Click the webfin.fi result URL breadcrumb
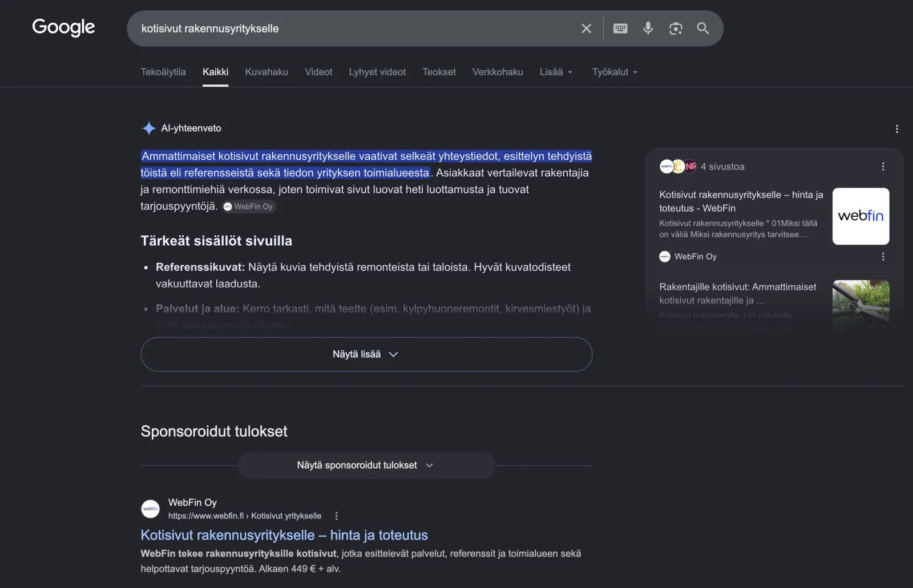913x588 pixels. 245,516
